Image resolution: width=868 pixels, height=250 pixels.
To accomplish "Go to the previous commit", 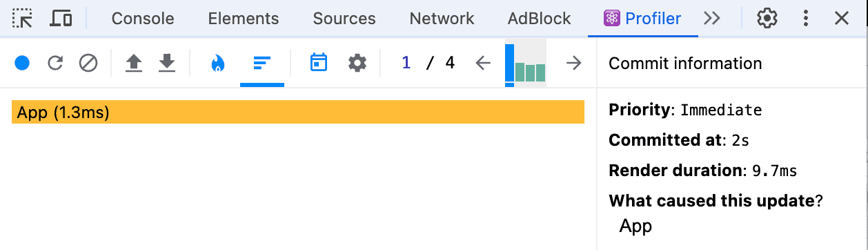I will 483,64.
